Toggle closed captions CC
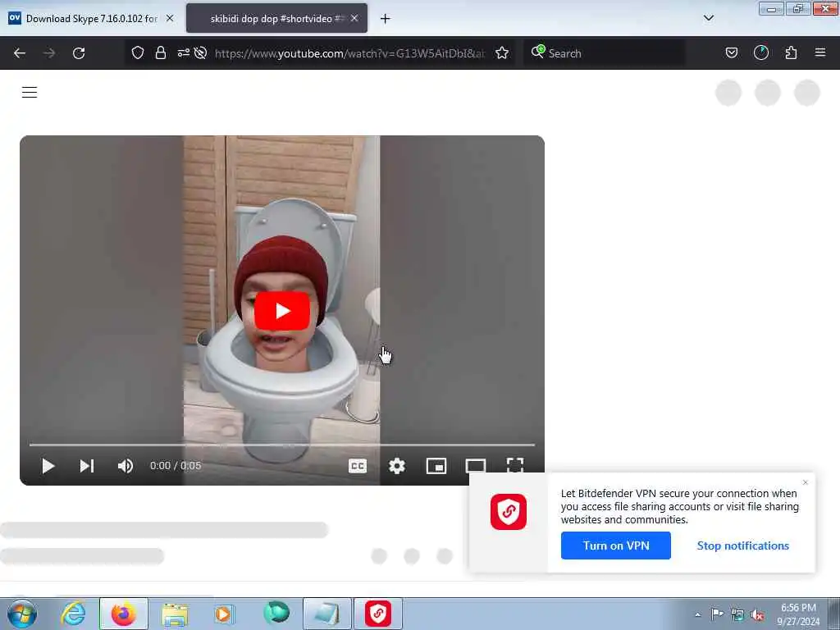The image size is (840, 630). (358, 466)
